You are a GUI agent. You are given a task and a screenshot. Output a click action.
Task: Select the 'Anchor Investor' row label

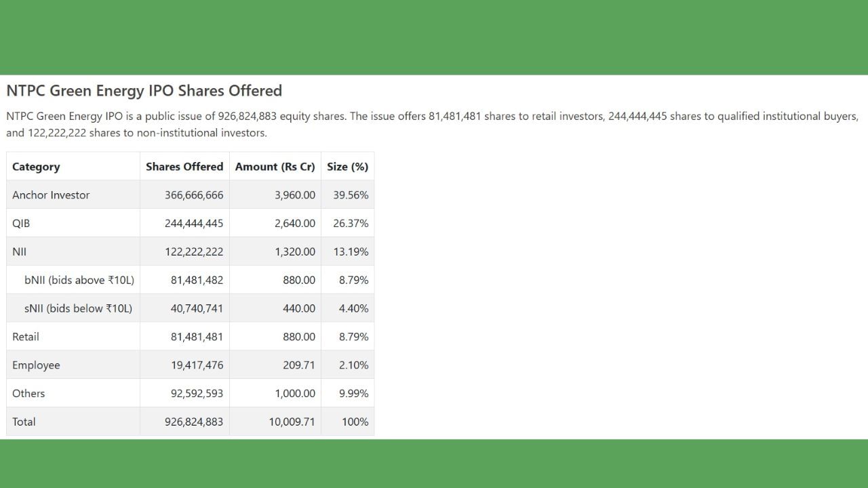[51, 195]
